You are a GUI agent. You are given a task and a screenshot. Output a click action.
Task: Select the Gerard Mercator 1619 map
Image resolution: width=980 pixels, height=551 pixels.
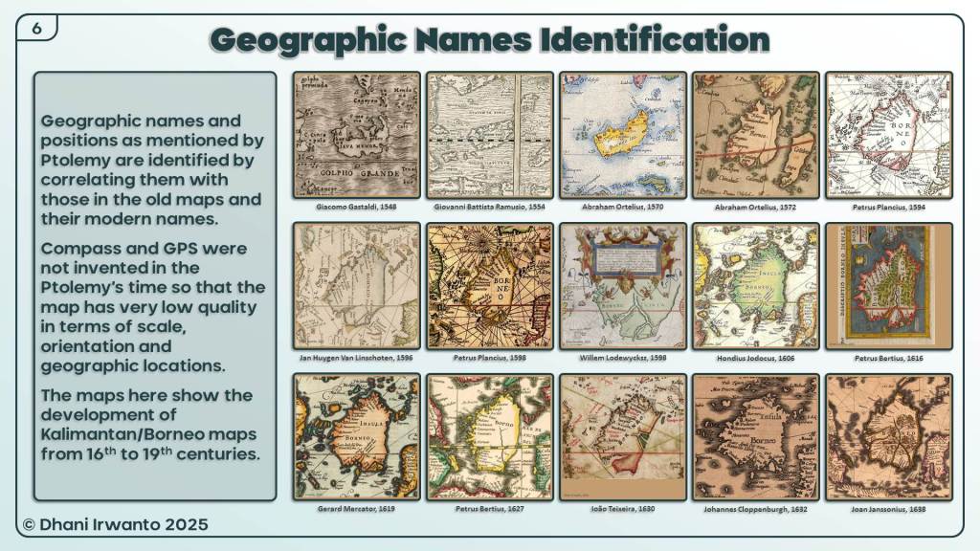click(x=356, y=437)
